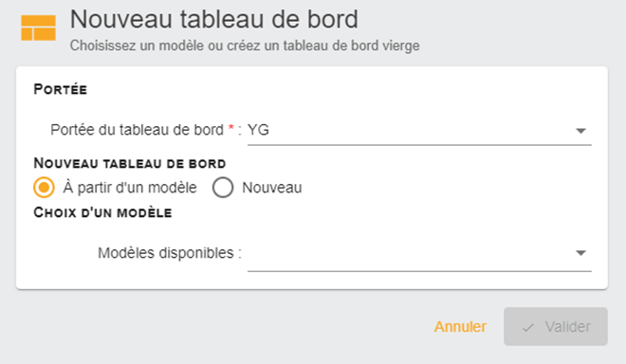Click the 'Modèles disponibles' label
Image resolution: width=626 pixels, height=364 pixels.
click(166, 253)
